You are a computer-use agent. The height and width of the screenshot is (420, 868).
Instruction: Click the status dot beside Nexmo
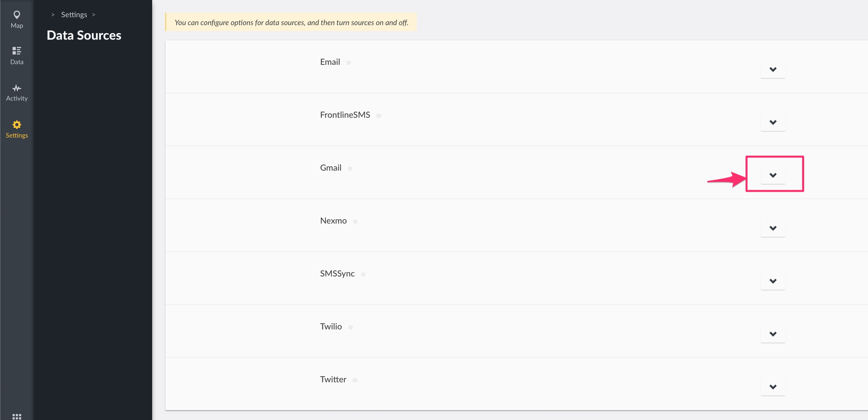pos(355,221)
